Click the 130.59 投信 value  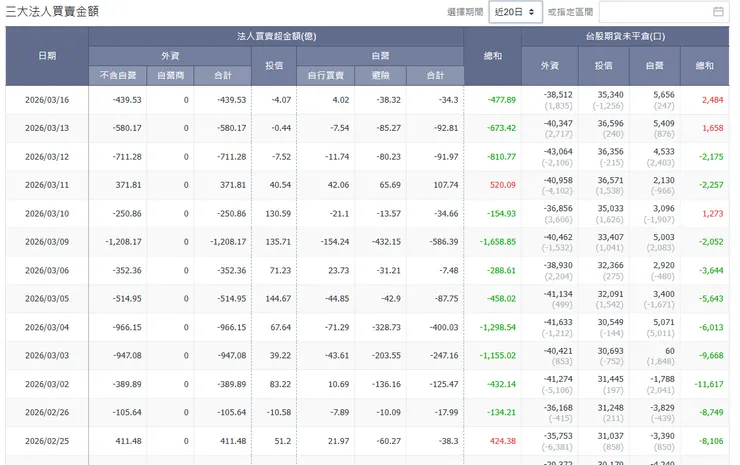[278, 214]
